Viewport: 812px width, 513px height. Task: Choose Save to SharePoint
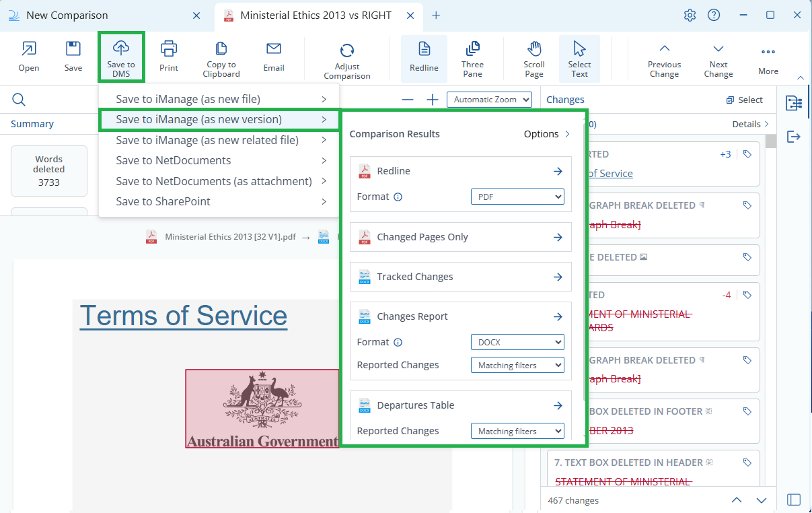tap(219, 201)
